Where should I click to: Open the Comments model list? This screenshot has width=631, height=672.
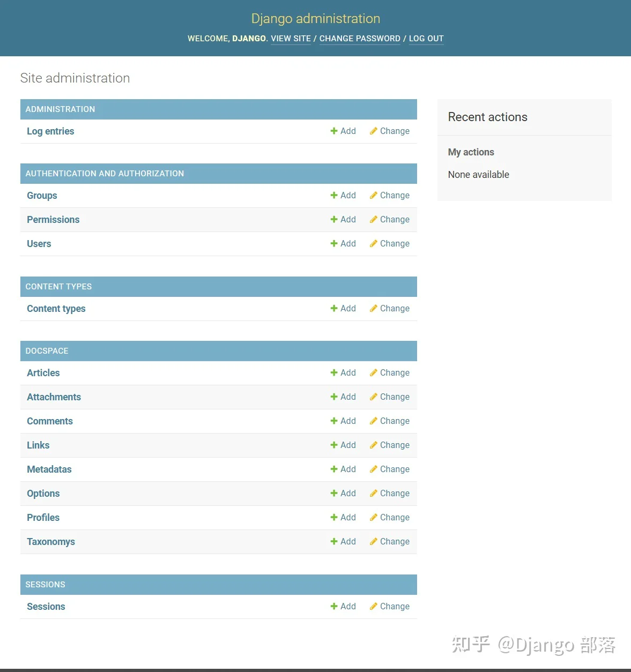50,421
